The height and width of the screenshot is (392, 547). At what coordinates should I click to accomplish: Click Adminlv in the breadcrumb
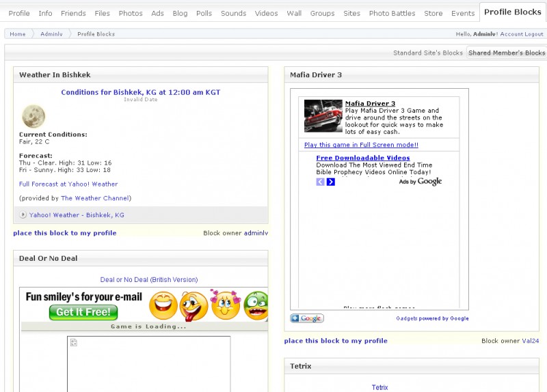(52, 33)
